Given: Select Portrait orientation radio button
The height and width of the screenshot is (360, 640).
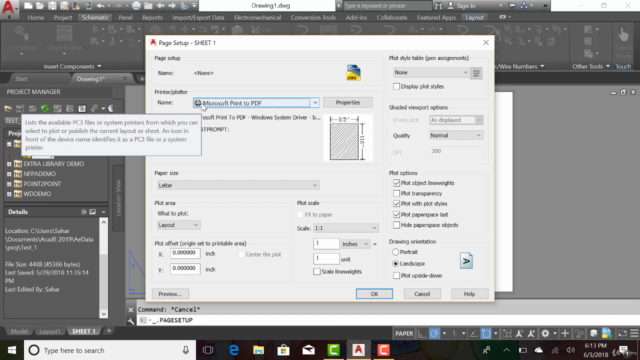Looking at the screenshot, I should pyautogui.click(x=396, y=252).
